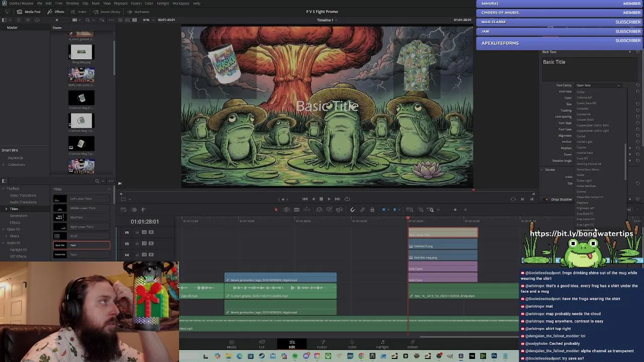The width and height of the screenshot is (644, 362).
Task: Play in reverse in the viewer
Action: tap(313, 199)
